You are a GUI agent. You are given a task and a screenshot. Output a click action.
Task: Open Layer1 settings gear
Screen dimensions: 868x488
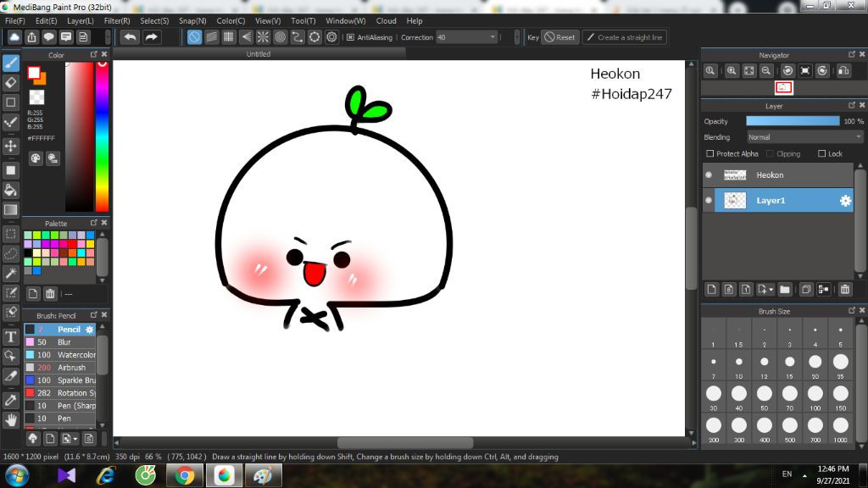845,201
